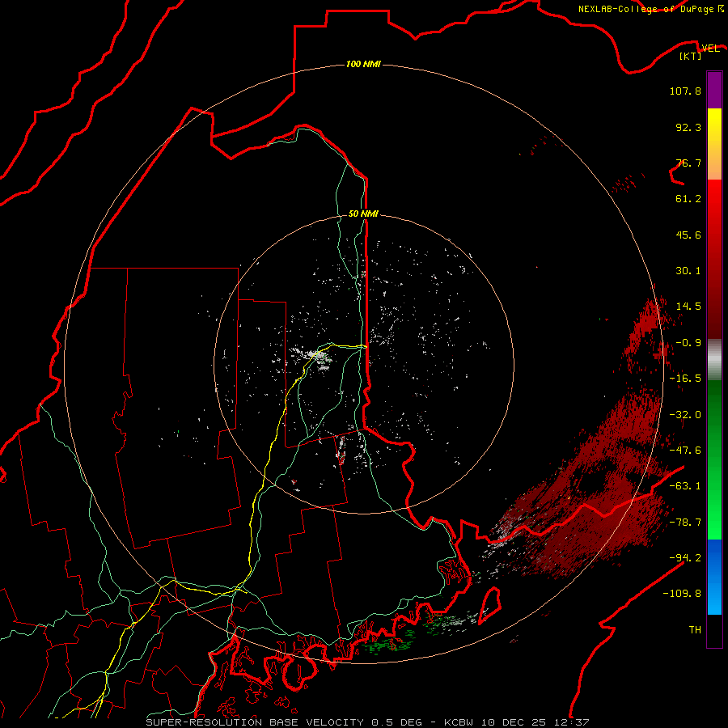Click the 30.1 legend value

point(688,271)
